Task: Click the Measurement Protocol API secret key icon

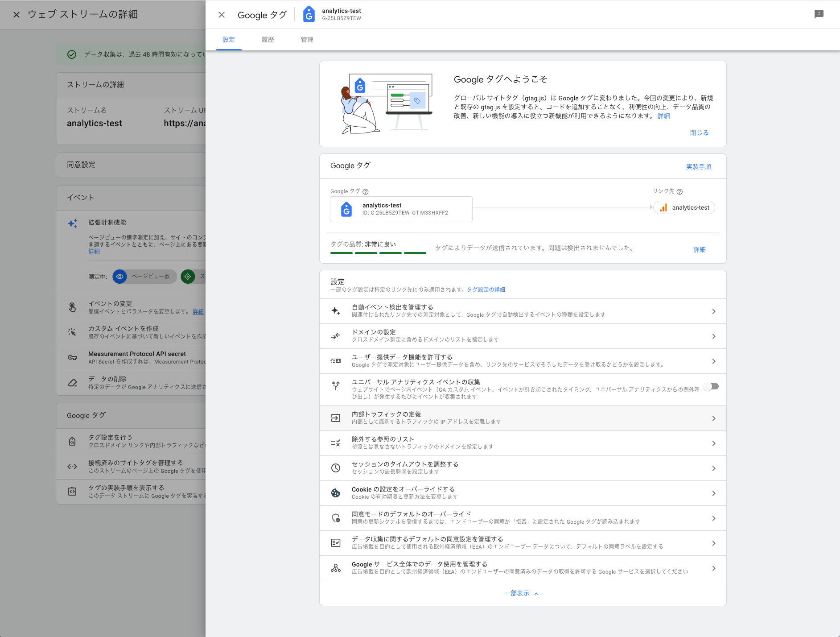Action: (x=72, y=357)
